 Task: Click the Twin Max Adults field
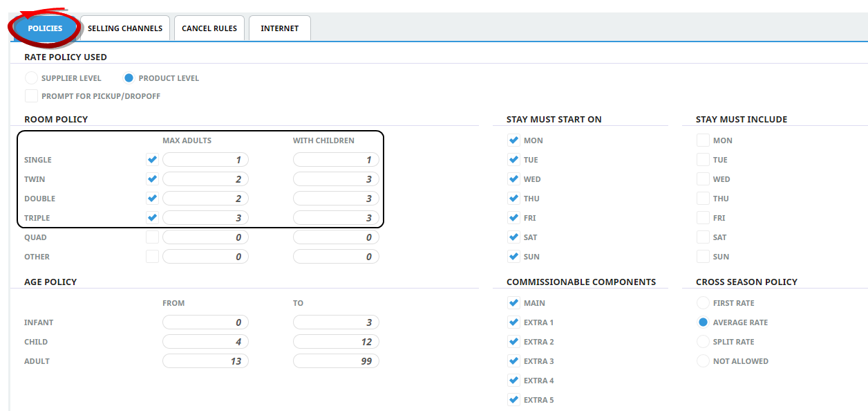coord(205,179)
